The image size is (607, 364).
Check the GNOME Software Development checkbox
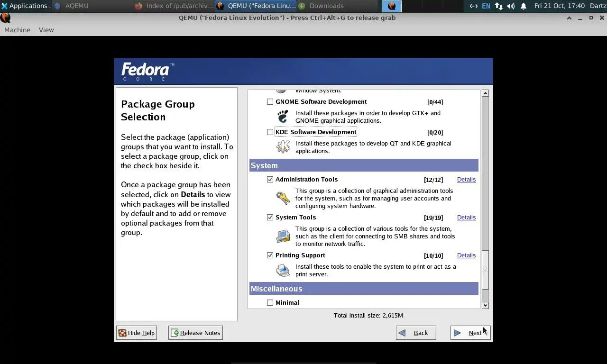(x=270, y=102)
